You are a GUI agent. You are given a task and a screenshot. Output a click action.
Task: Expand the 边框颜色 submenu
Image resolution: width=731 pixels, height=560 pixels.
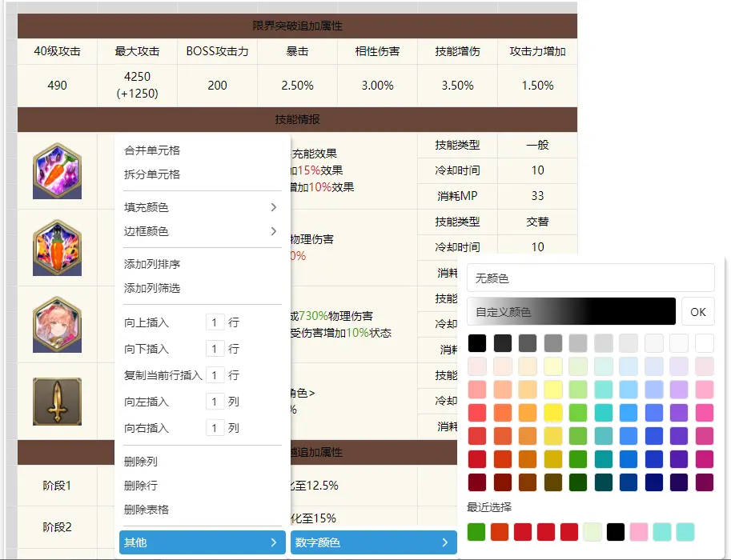pos(202,231)
